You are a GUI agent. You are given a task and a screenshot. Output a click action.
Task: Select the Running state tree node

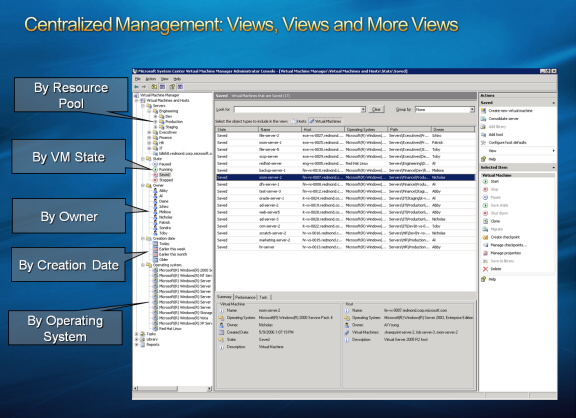tap(166, 169)
